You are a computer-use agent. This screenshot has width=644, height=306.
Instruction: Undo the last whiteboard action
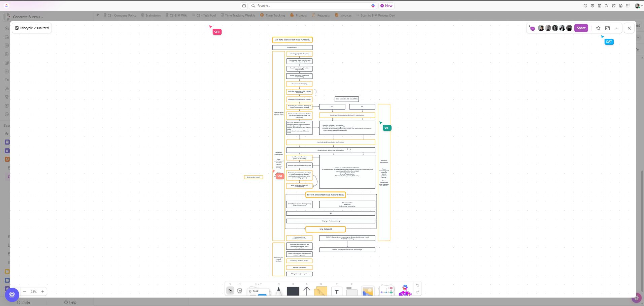pos(417,285)
